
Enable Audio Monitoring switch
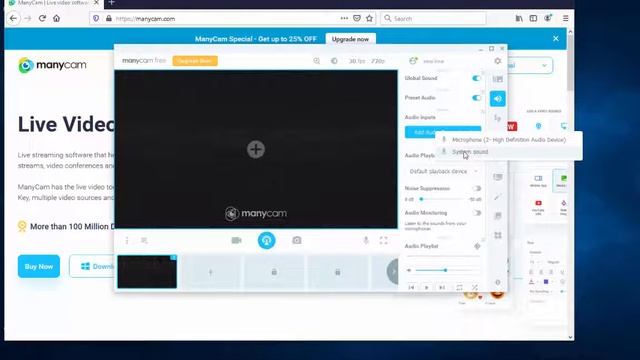[x=476, y=213]
